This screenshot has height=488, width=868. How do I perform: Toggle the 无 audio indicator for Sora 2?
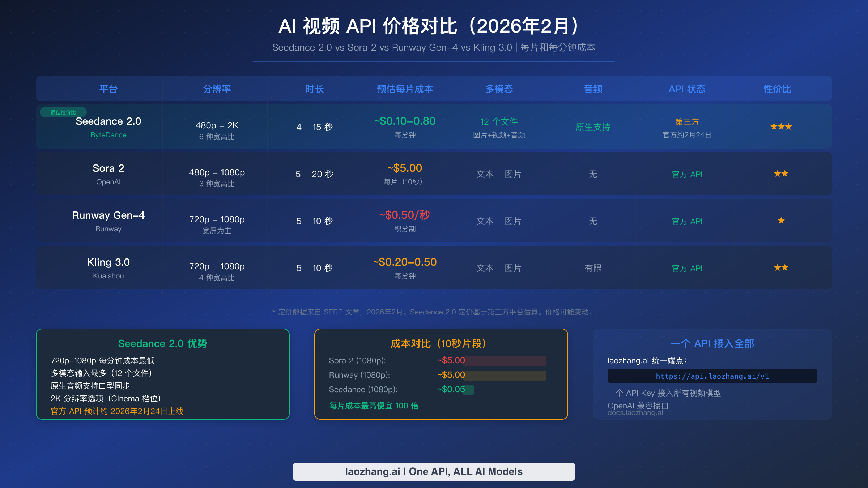(593, 174)
